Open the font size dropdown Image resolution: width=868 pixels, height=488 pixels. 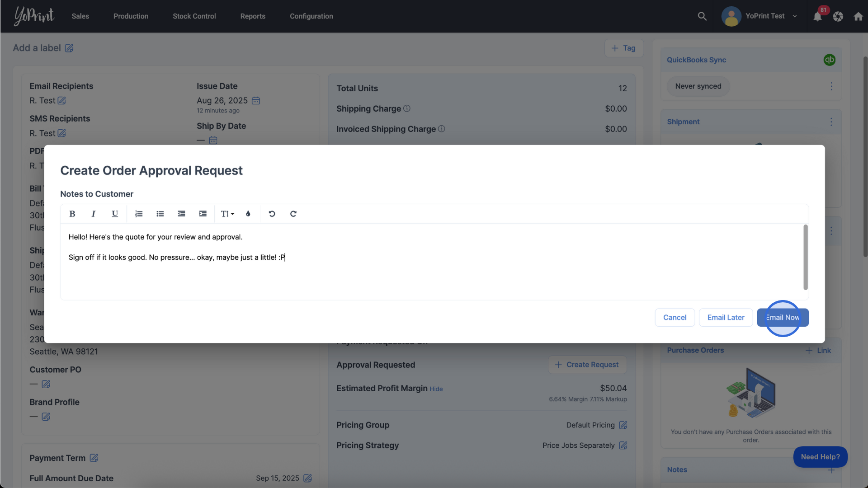tap(227, 214)
